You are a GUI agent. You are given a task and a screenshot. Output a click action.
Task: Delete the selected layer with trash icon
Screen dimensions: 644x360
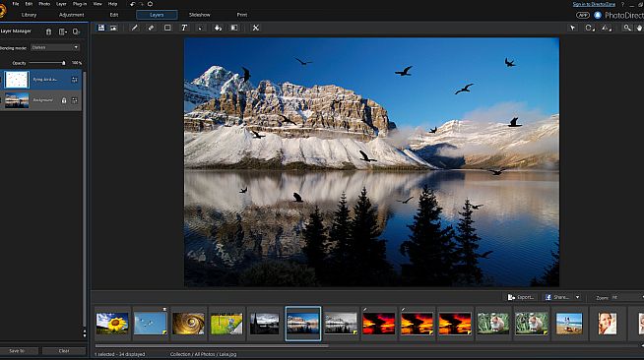pyautogui.click(x=48, y=31)
